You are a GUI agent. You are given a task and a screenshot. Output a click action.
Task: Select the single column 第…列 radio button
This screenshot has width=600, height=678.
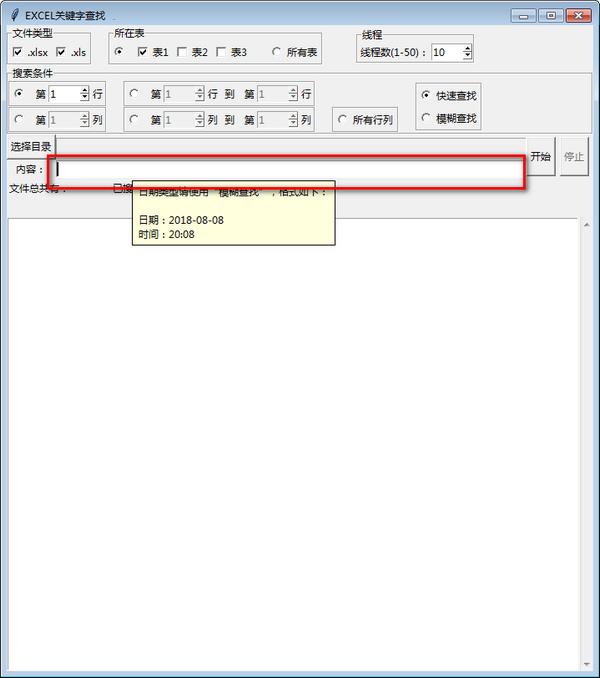(x=19, y=119)
